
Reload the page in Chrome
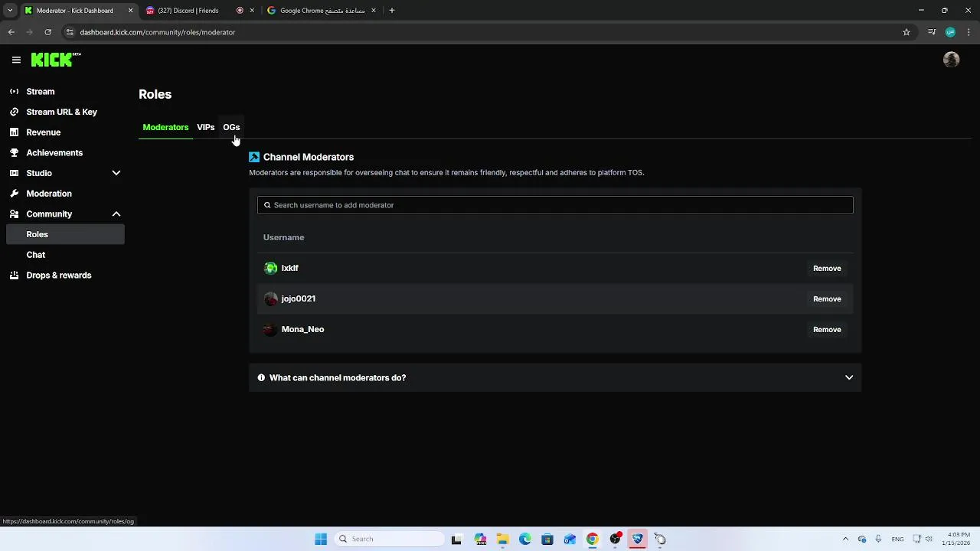pyautogui.click(x=47, y=32)
